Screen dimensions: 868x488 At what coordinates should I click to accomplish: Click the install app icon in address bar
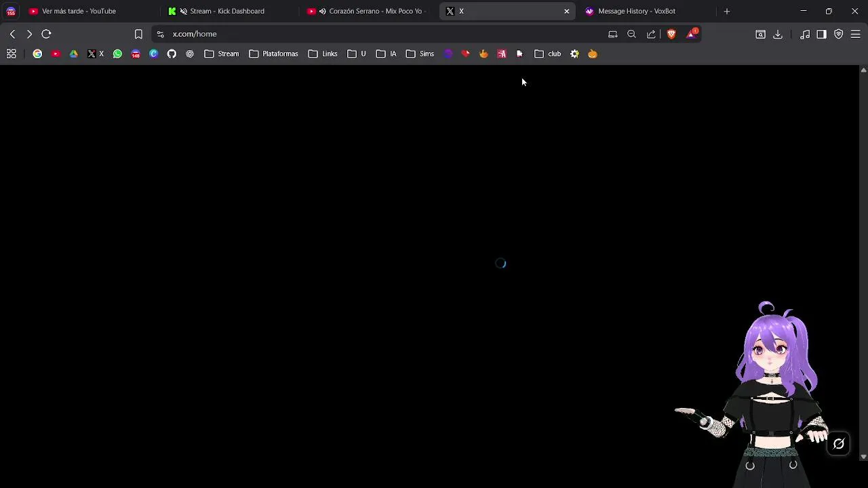point(613,34)
